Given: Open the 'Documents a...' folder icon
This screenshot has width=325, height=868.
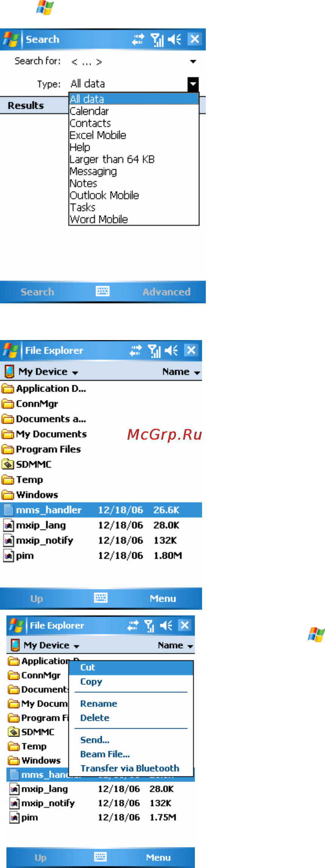Looking at the screenshot, I should (x=8, y=419).
